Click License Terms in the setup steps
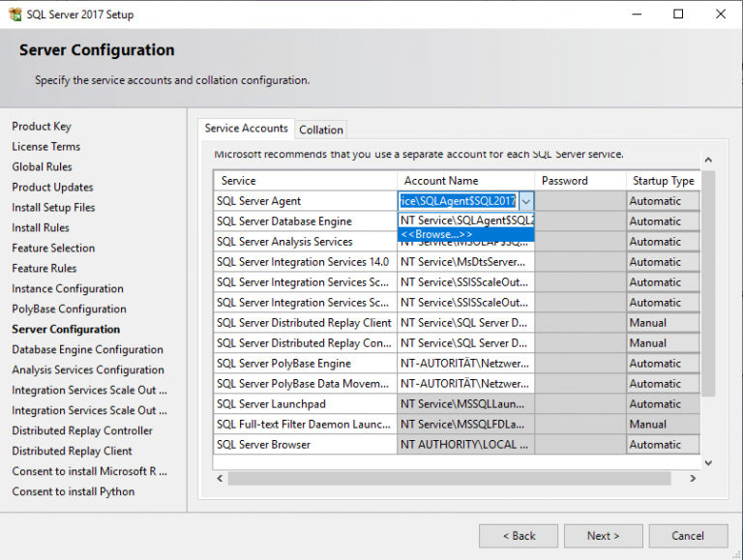Viewport: 743px width, 560px height. tap(46, 147)
